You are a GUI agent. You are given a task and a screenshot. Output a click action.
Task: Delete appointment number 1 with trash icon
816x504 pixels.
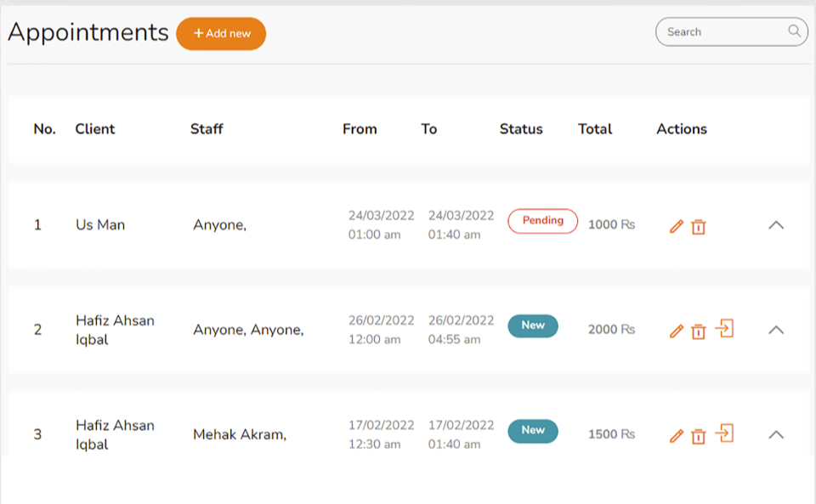[x=698, y=227]
